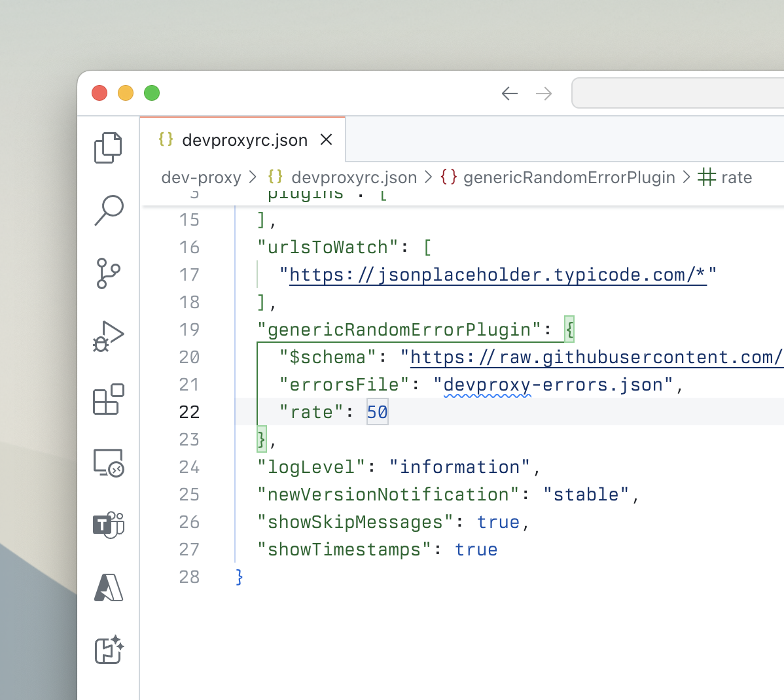Open the Search view

pos(109,210)
